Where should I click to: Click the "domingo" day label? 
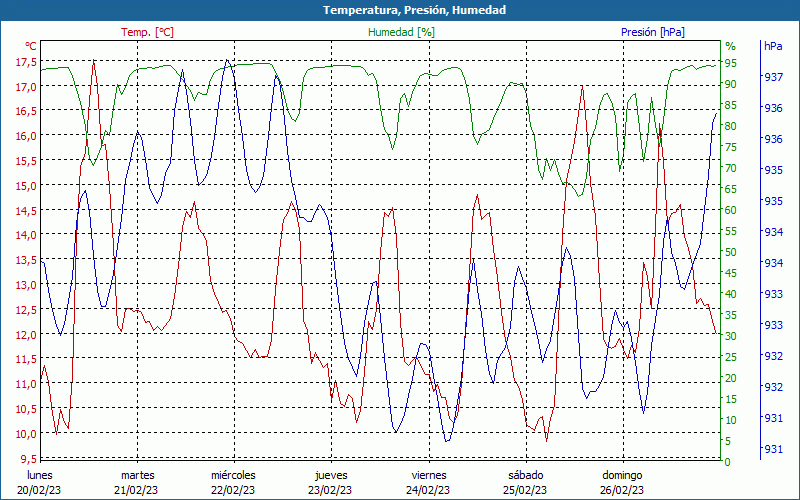(x=622, y=476)
